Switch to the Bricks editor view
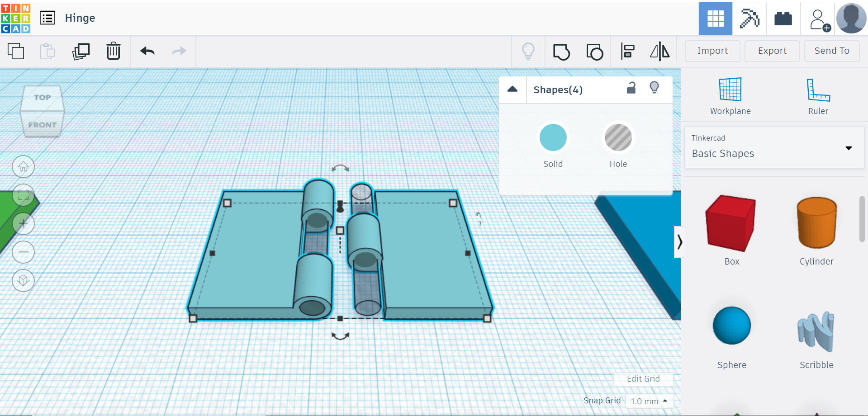This screenshot has width=868, height=416. pyautogui.click(x=783, y=18)
